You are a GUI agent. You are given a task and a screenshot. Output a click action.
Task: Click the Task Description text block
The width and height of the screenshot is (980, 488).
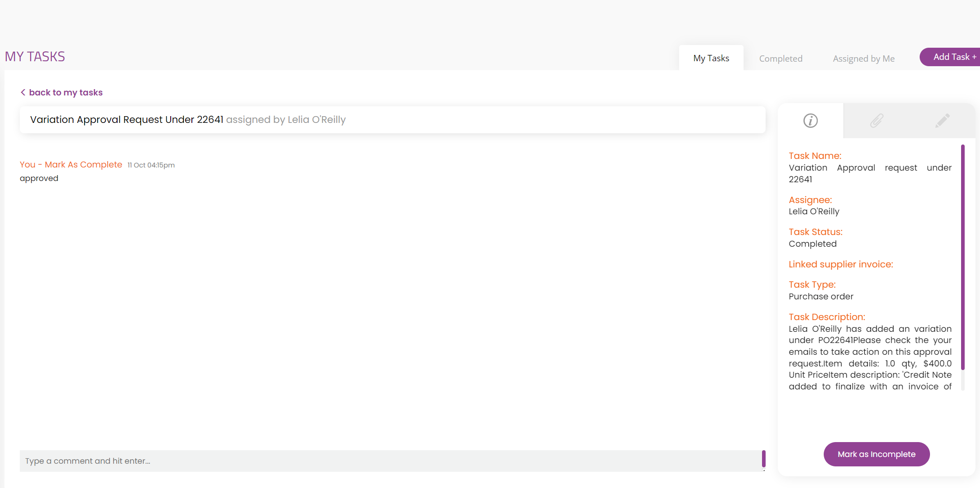click(870, 357)
